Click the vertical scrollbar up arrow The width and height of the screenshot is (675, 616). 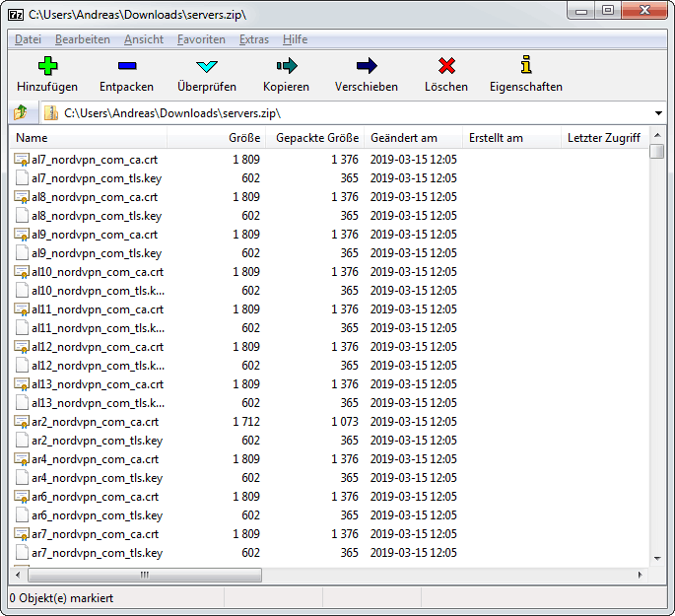click(657, 135)
